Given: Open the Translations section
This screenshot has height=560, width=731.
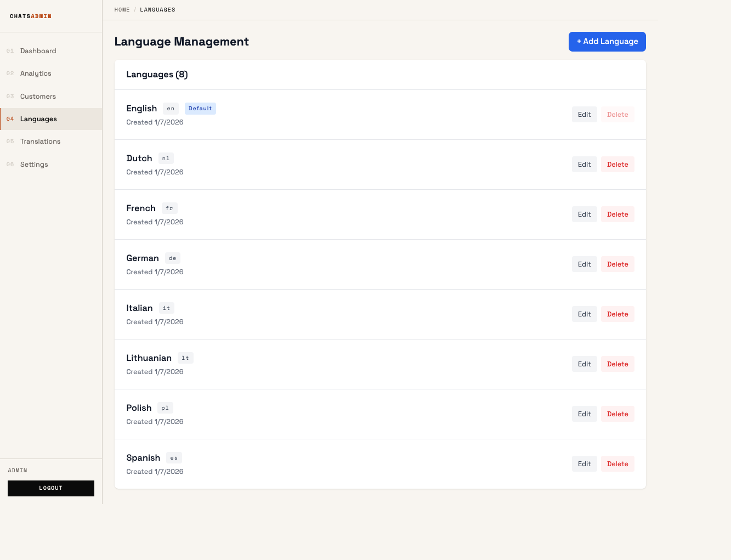Looking at the screenshot, I should click(40, 141).
